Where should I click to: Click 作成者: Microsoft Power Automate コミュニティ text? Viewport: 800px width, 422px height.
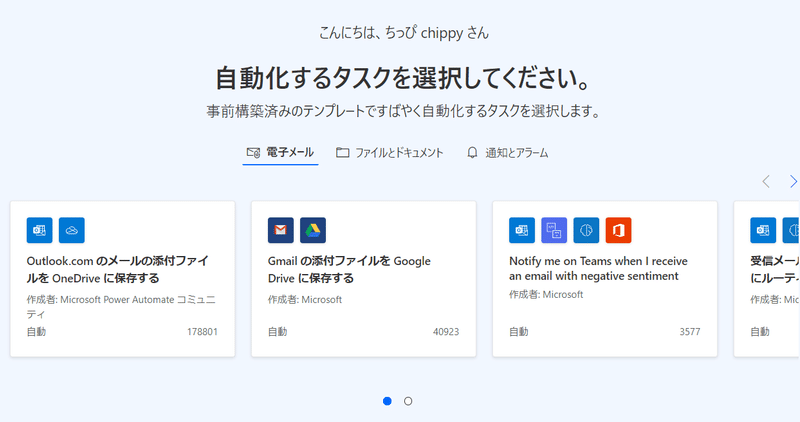[121, 307]
